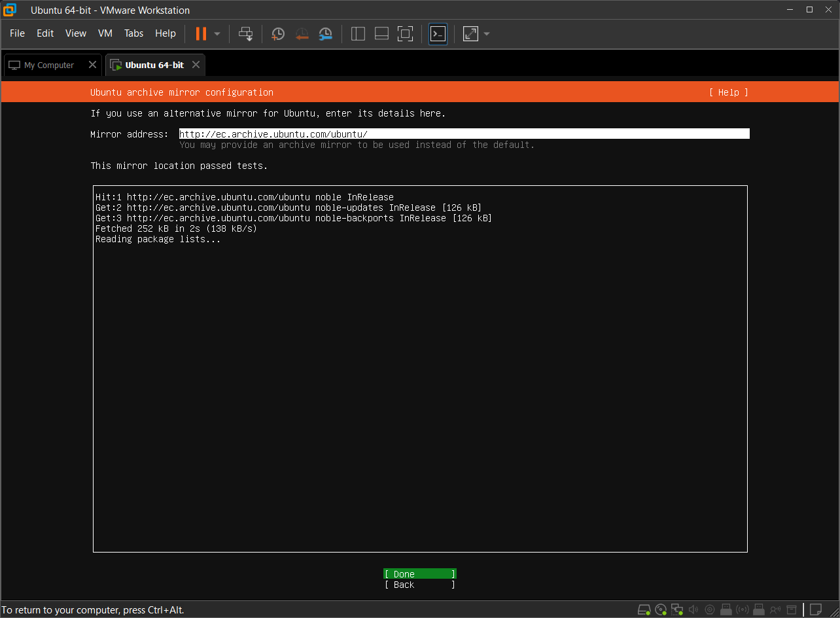Viewport: 840px width, 618px height.
Task: Click the network adapter status icon
Action: tap(676, 609)
